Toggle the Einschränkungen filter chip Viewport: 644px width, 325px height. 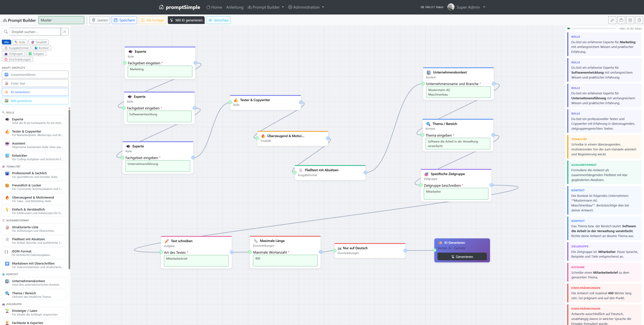17,60
